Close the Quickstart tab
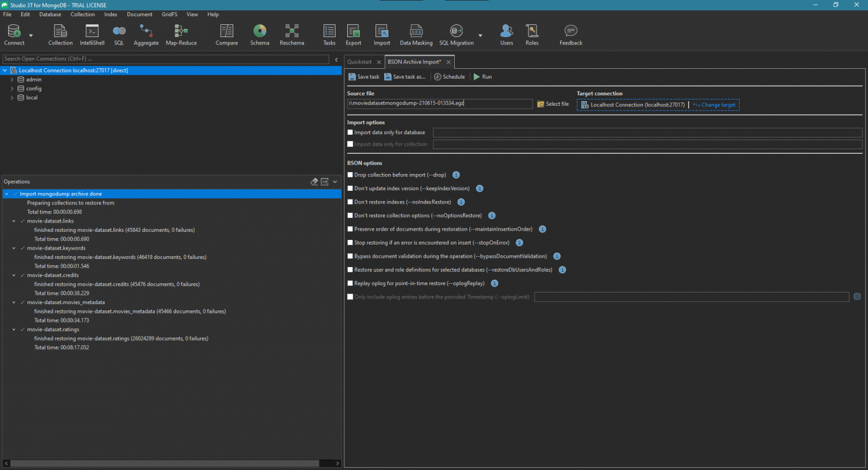868x470 pixels. (x=379, y=62)
